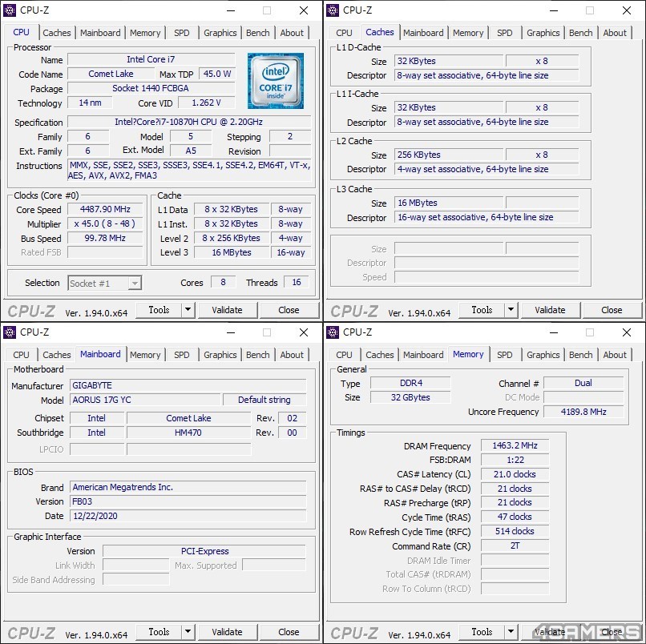Click Row Refresh Cycle Time 514 clocks
This screenshot has width=646, height=644.
515,531
